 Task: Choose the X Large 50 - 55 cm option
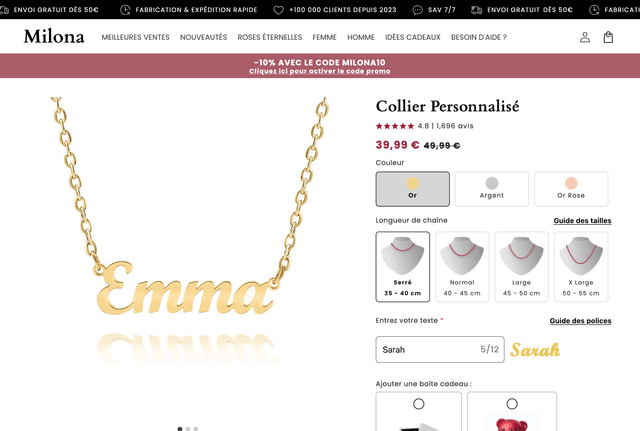point(581,267)
